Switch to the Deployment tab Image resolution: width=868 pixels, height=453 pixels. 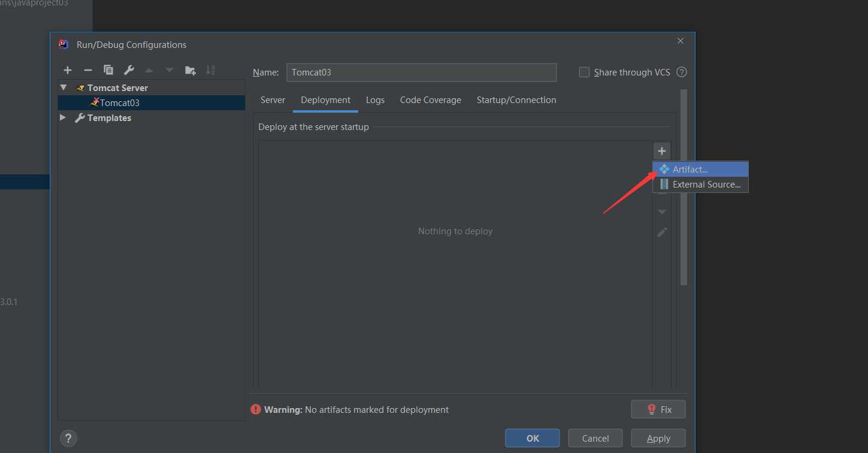(x=326, y=100)
